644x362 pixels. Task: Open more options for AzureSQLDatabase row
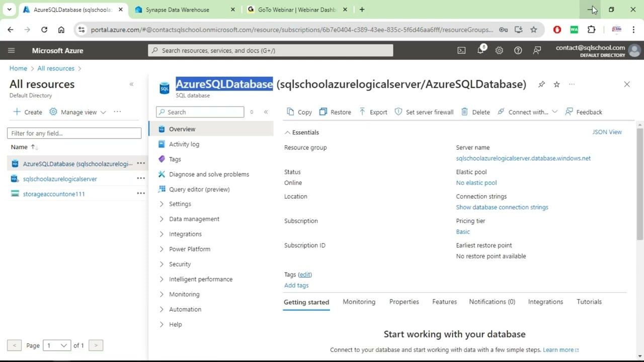141,163
